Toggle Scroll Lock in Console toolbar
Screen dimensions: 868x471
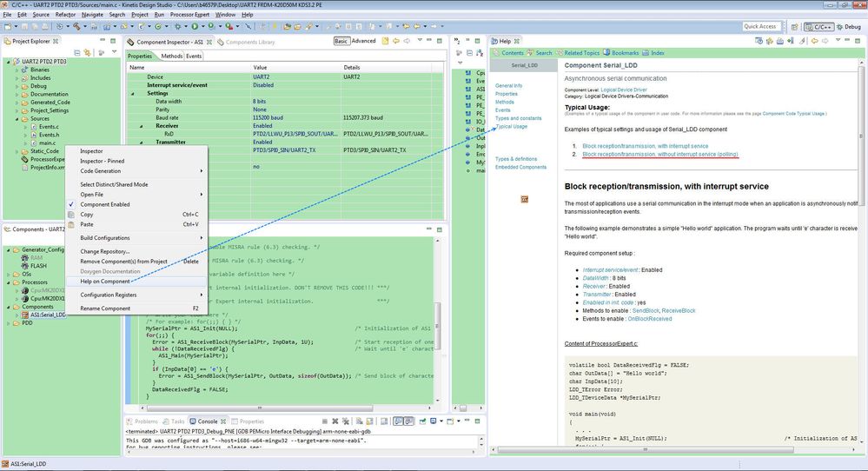(x=369, y=421)
